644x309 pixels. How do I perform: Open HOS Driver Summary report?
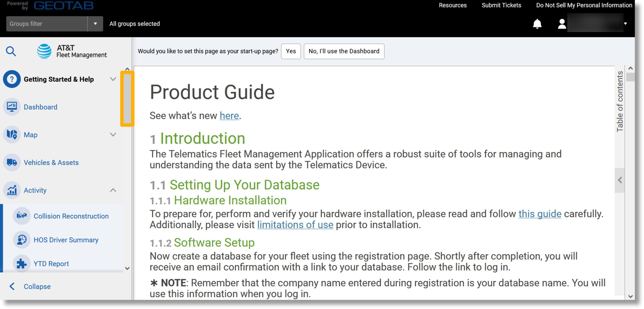tap(66, 240)
